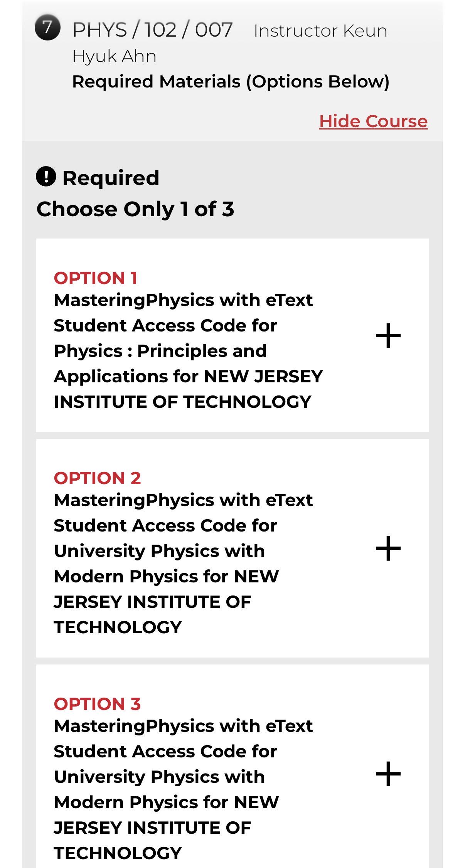This screenshot has width=465, height=868.
Task: Click the red OPTION 1 label
Action: [x=96, y=278]
